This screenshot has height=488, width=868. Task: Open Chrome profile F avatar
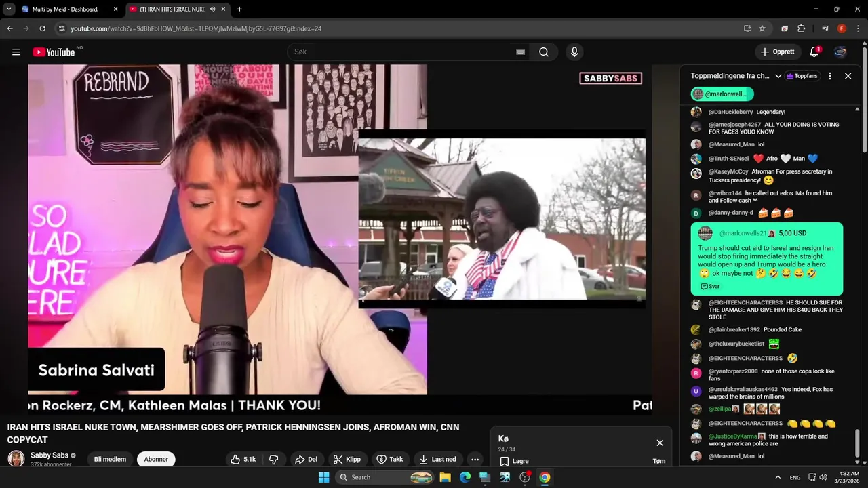(x=842, y=28)
